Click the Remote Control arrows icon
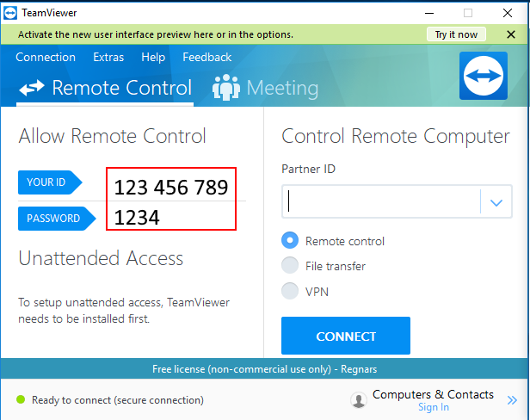Screen dimensions: 530x420 pos(32,88)
